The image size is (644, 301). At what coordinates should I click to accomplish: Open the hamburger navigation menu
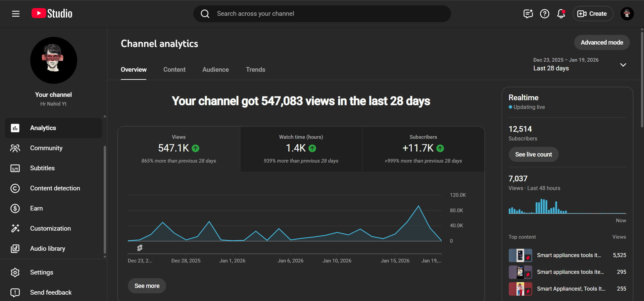tap(16, 14)
